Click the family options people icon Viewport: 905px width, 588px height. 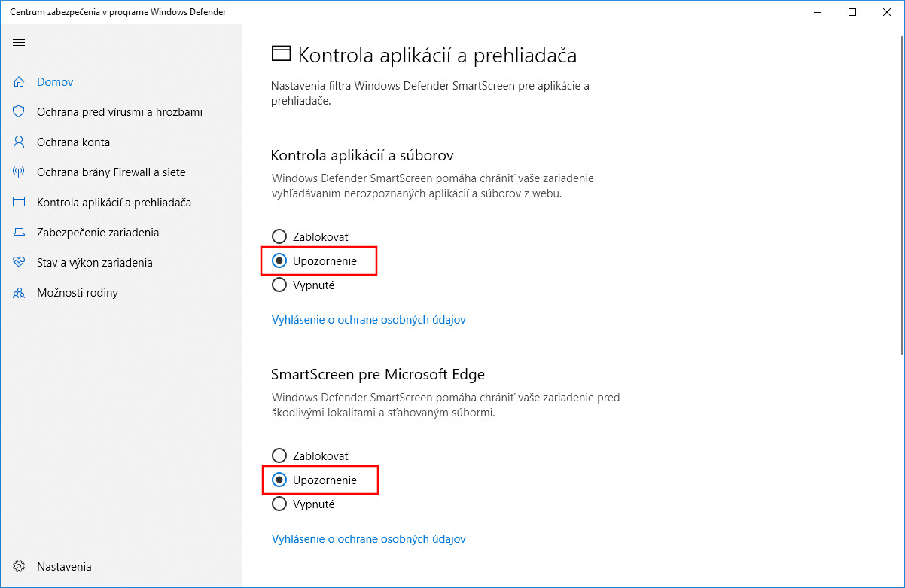(20, 293)
